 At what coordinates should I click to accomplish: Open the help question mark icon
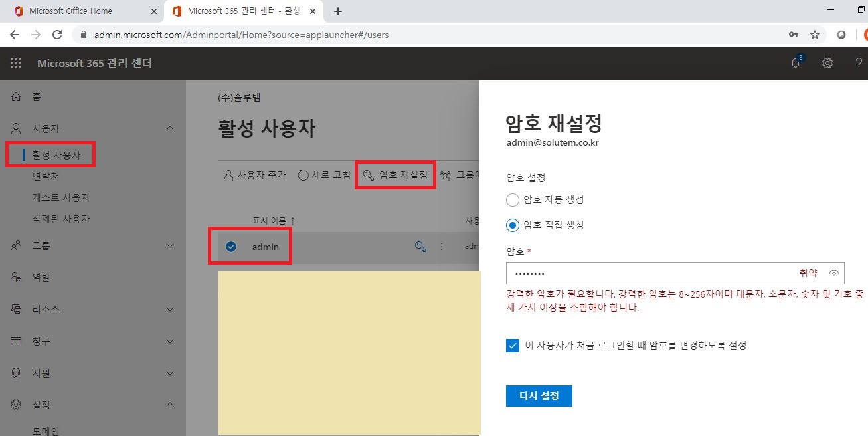coord(859,64)
